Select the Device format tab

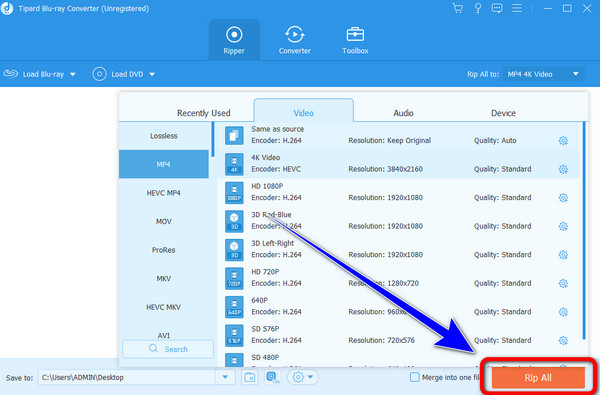503,113
